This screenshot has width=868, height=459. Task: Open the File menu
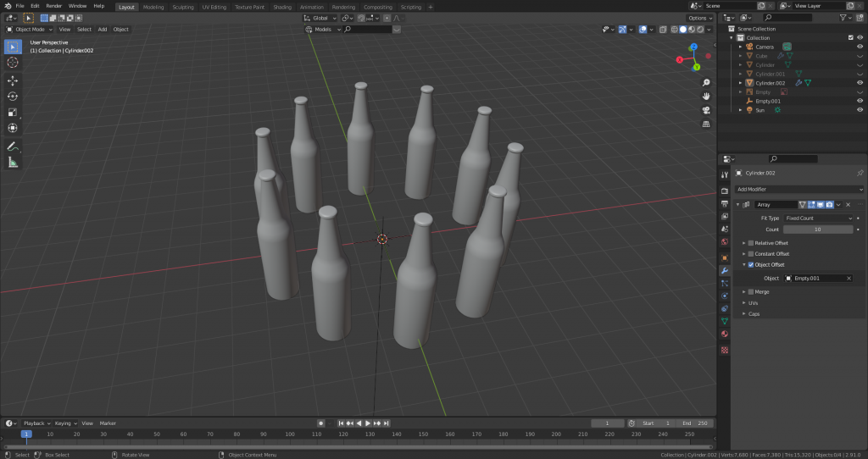[x=20, y=6]
